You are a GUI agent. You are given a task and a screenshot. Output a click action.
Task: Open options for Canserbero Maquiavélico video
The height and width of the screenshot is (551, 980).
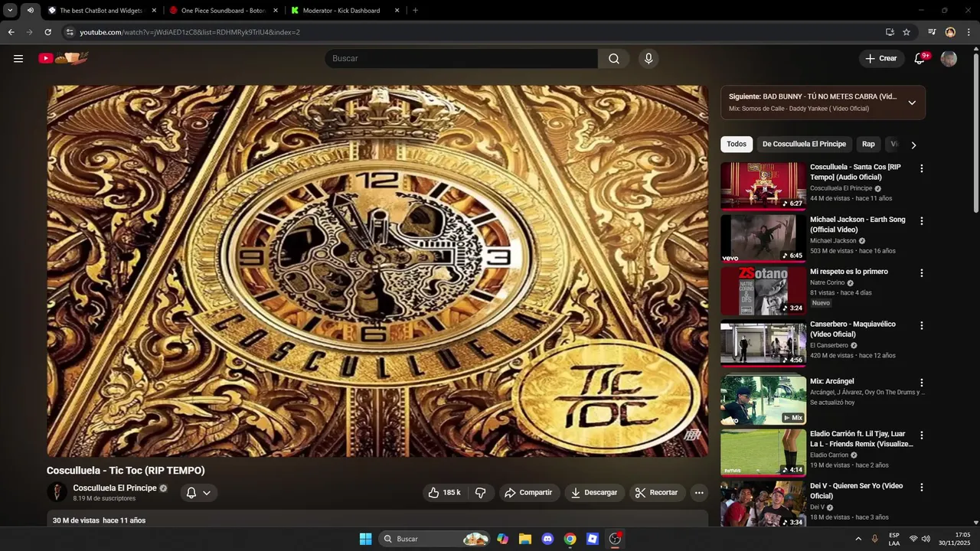click(922, 325)
